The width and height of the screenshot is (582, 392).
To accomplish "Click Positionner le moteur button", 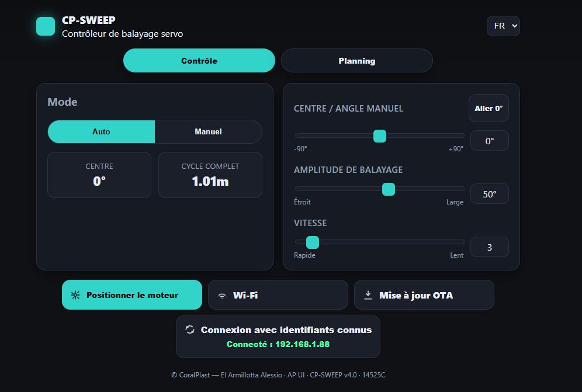I will (132, 295).
